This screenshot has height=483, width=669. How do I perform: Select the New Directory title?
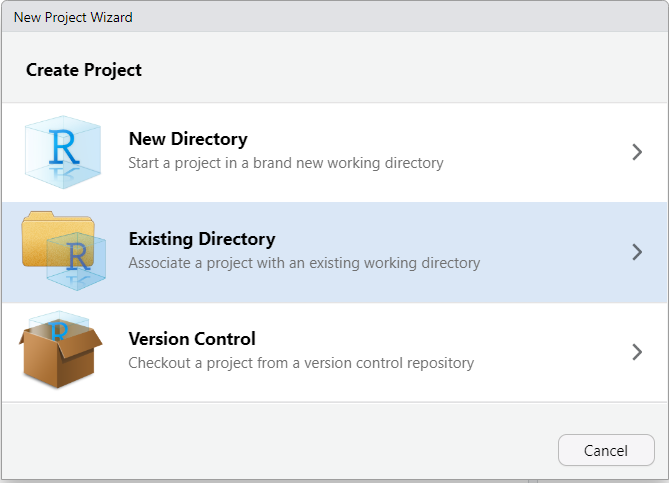click(x=188, y=139)
